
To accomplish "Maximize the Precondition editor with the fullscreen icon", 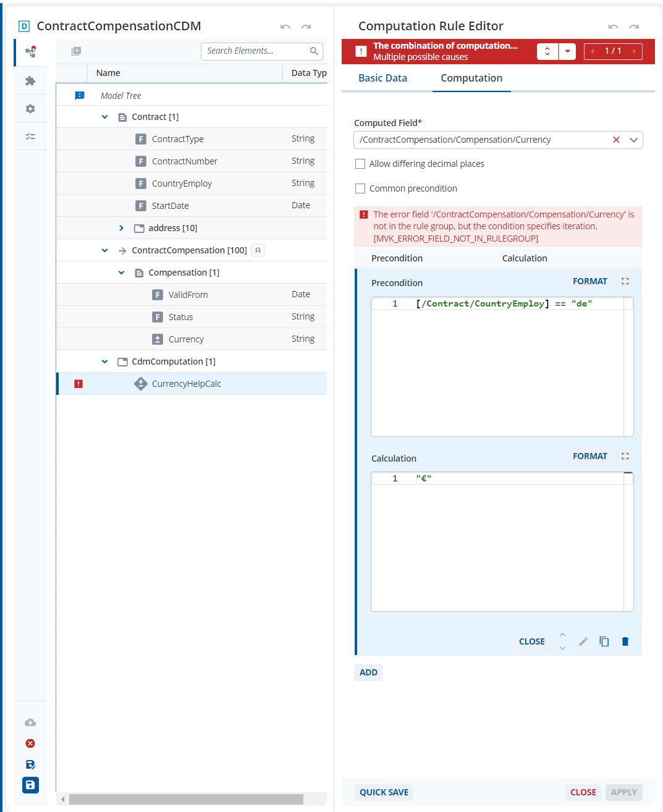I will pos(625,281).
